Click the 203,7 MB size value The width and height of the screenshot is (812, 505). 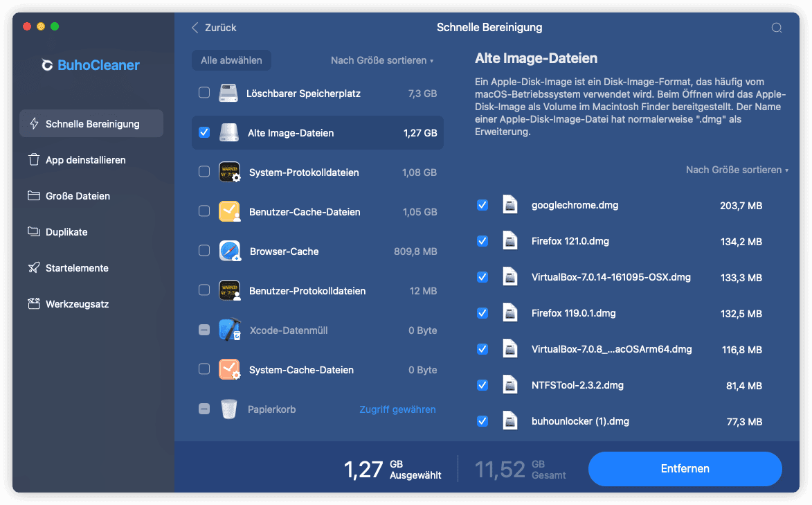click(741, 206)
